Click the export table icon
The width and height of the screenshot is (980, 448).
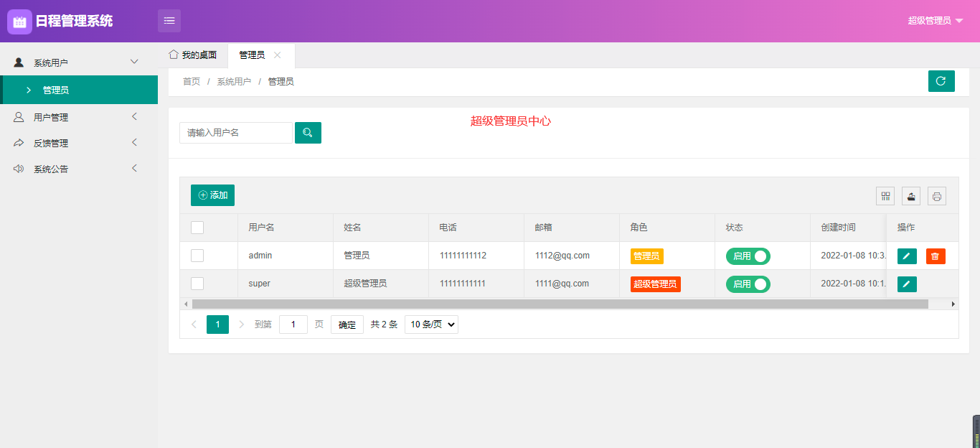(x=911, y=196)
